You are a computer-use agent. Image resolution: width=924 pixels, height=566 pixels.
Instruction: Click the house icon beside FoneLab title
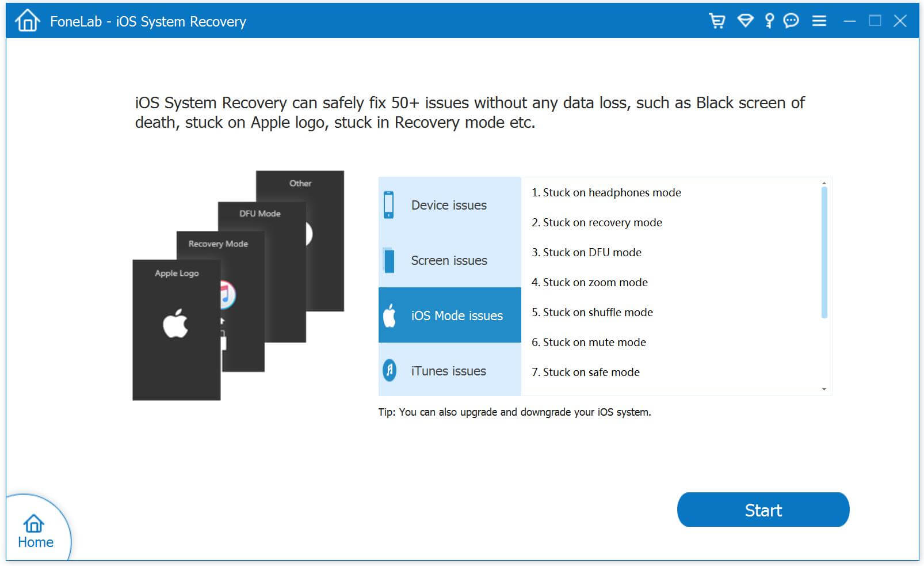27,21
